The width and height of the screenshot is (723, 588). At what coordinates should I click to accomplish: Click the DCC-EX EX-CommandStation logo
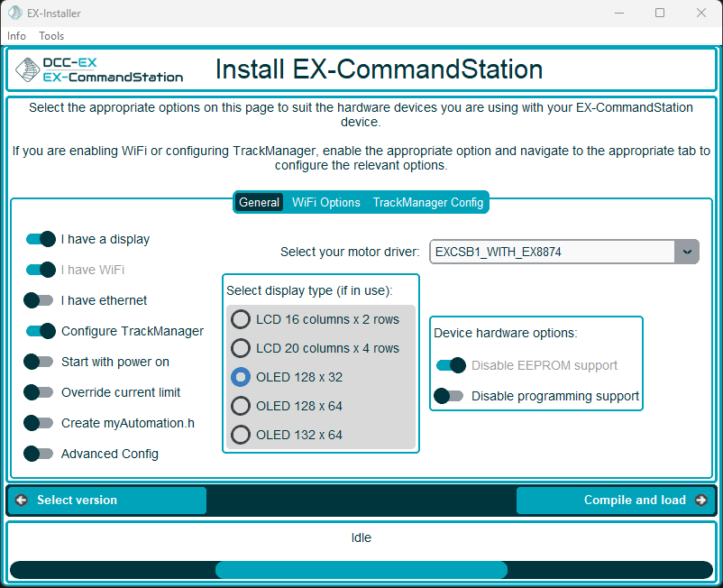tap(99, 70)
